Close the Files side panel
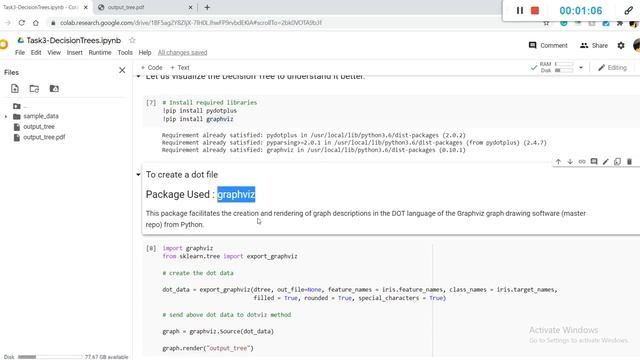Viewport: 640px width, 360px height. pyautogui.click(x=122, y=70)
